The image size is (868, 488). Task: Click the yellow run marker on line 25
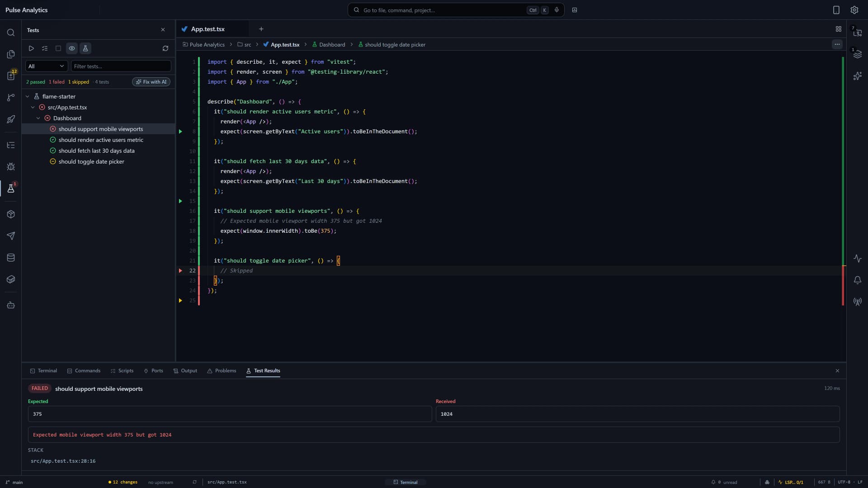tap(180, 300)
